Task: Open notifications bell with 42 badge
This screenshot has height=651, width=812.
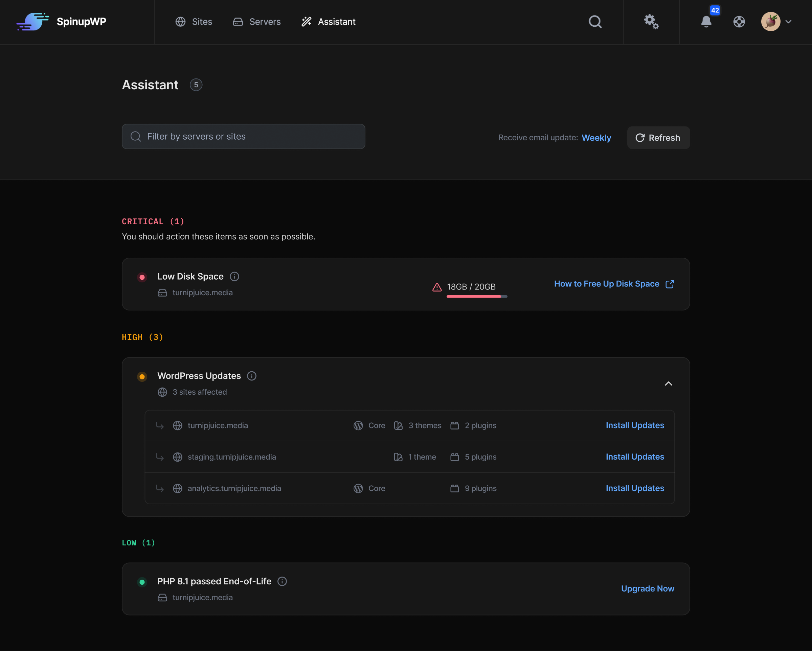Action: [706, 21]
